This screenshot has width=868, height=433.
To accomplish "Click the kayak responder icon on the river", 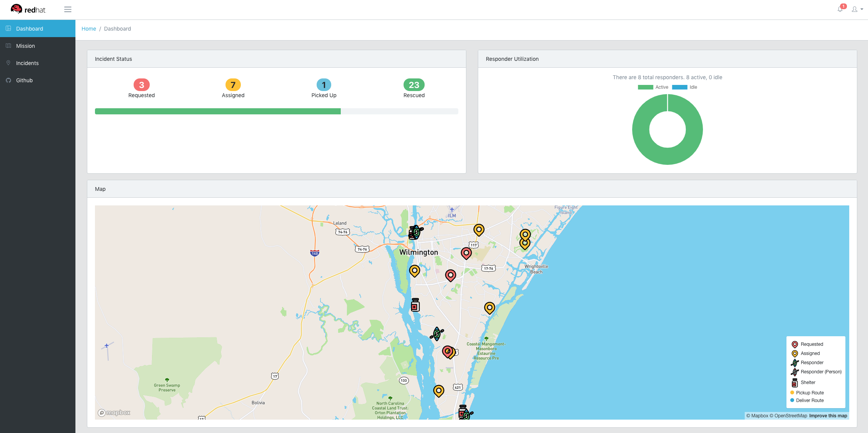I will [x=436, y=334].
